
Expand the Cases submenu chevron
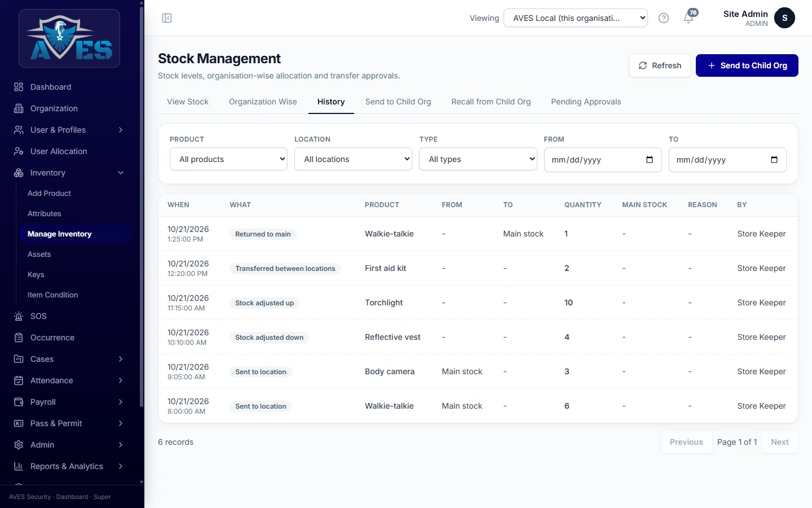tap(121, 359)
